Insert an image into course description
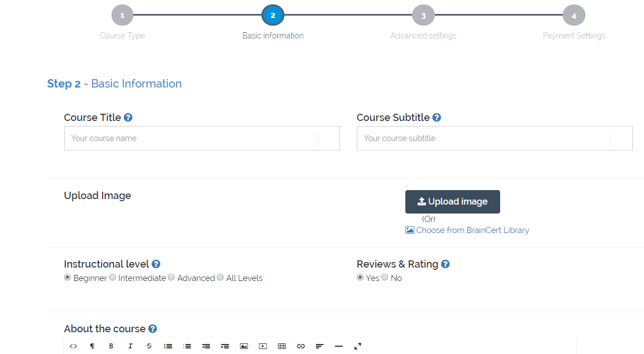Screen dimensions: 644x354 (x=244, y=346)
